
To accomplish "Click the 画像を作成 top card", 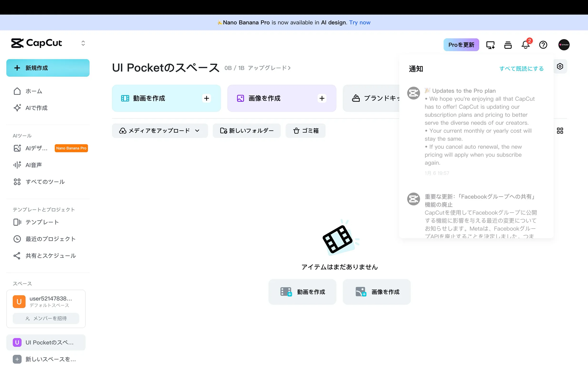I will (282, 98).
